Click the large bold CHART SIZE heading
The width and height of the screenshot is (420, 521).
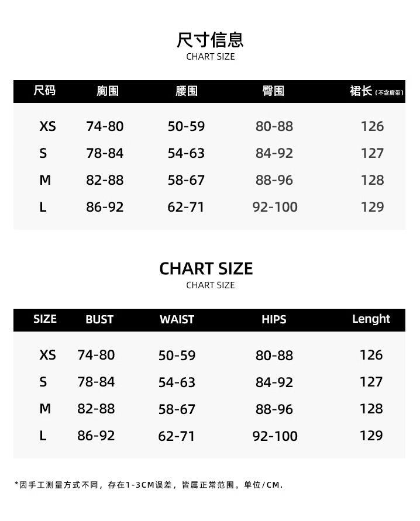pos(206,268)
